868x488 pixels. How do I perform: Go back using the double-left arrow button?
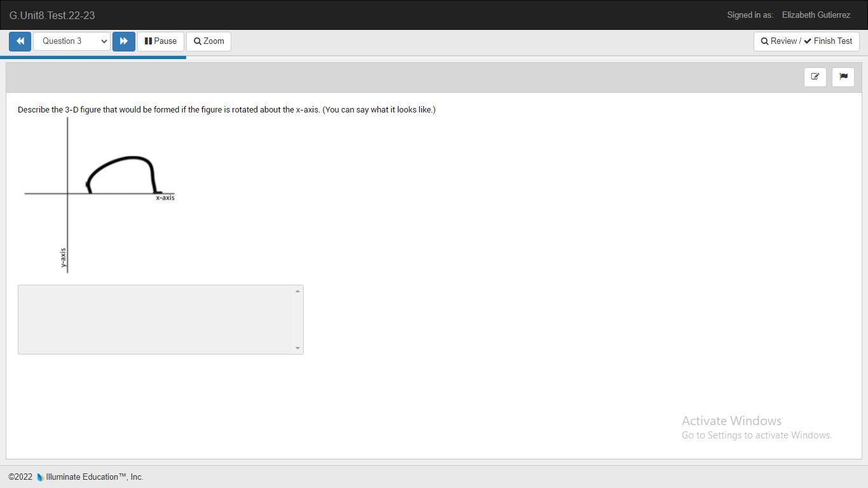click(20, 41)
